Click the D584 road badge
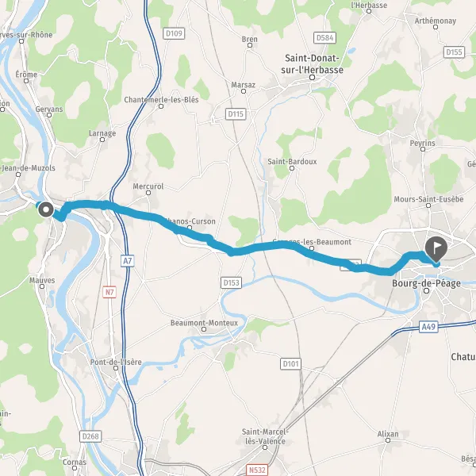The height and width of the screenshot is (476, 476). (324, 37)
